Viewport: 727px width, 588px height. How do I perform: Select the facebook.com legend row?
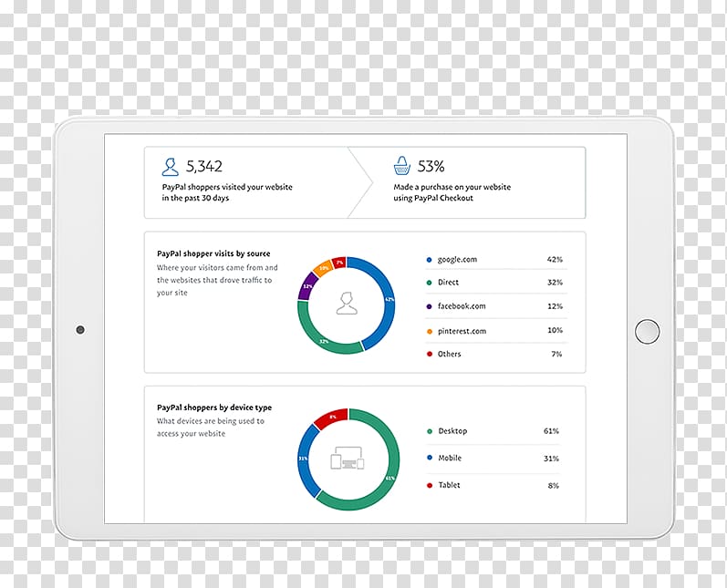click(x=495, y=306)
